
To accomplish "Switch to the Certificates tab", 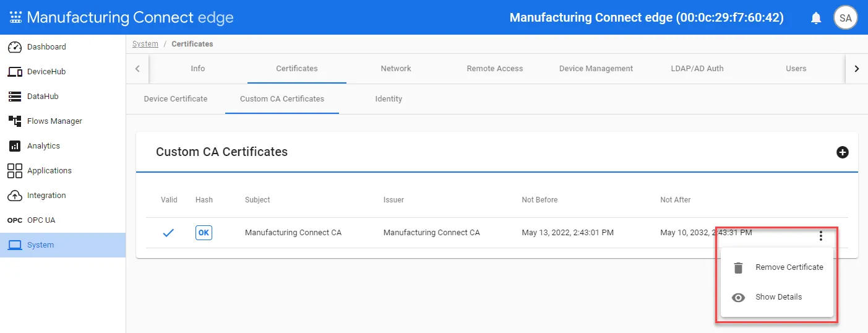I will point(297,69).
